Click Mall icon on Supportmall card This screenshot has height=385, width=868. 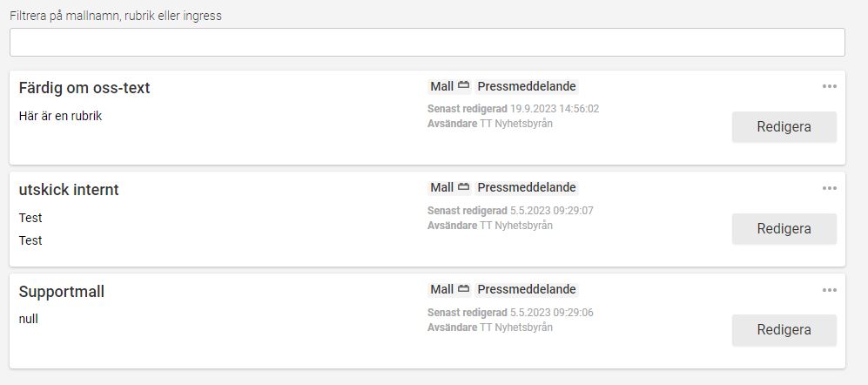click(x=464, y=289)
